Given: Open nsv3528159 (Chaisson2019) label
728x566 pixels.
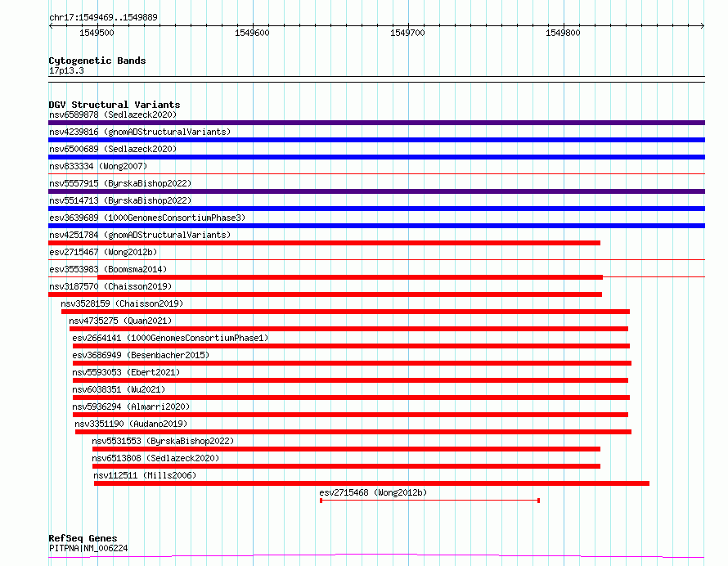Looking at the screenshot, I should tap(122, 303).
